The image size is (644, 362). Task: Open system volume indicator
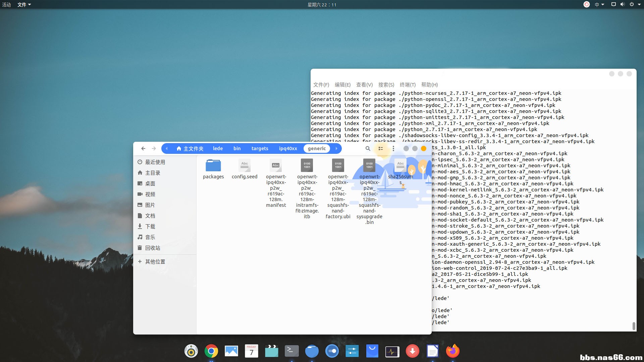tap(623, 5)
